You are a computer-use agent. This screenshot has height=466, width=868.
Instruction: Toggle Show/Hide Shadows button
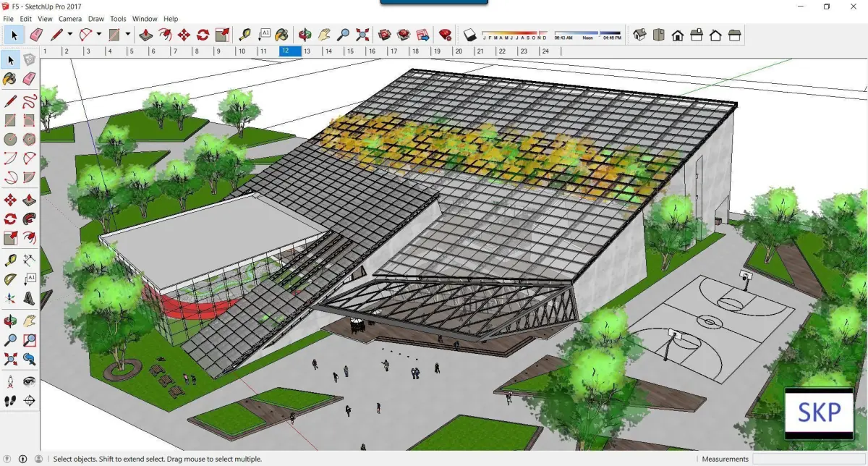click(x=469, y=34)
